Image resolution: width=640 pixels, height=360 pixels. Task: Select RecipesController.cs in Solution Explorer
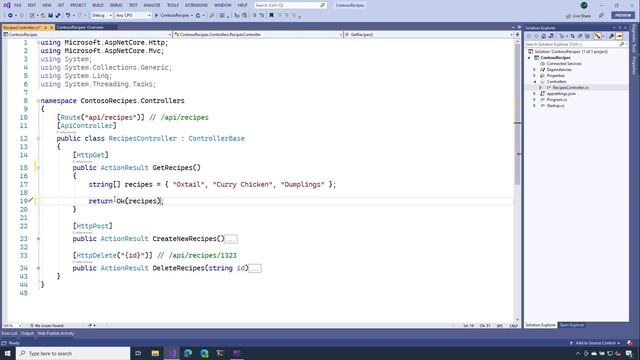[570, 88]
